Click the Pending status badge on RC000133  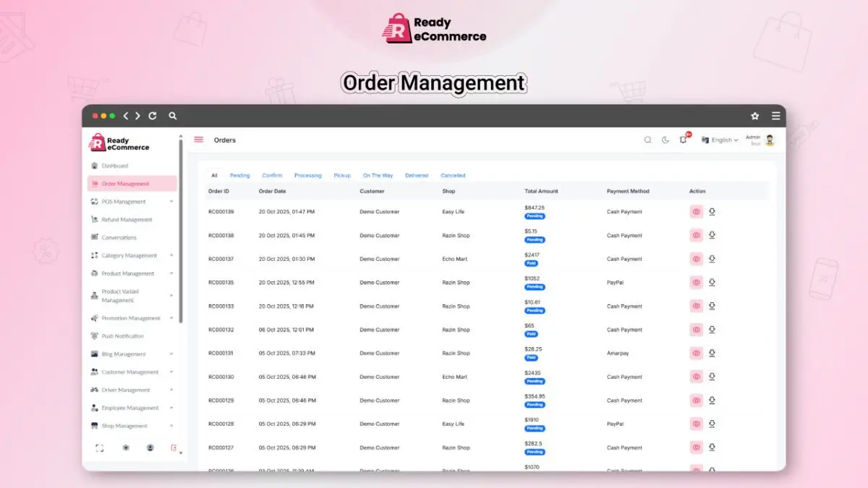click(534, 310)
